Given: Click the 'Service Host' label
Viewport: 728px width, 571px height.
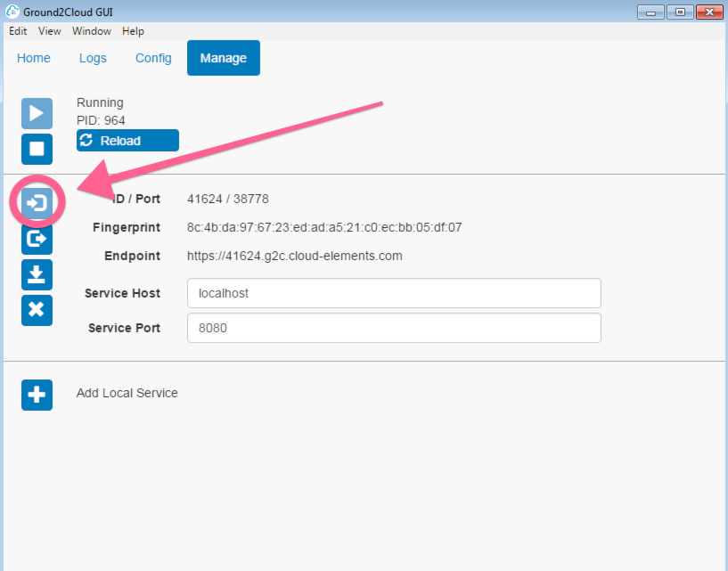Looking at the screenshot, I should tap(123, 293).
